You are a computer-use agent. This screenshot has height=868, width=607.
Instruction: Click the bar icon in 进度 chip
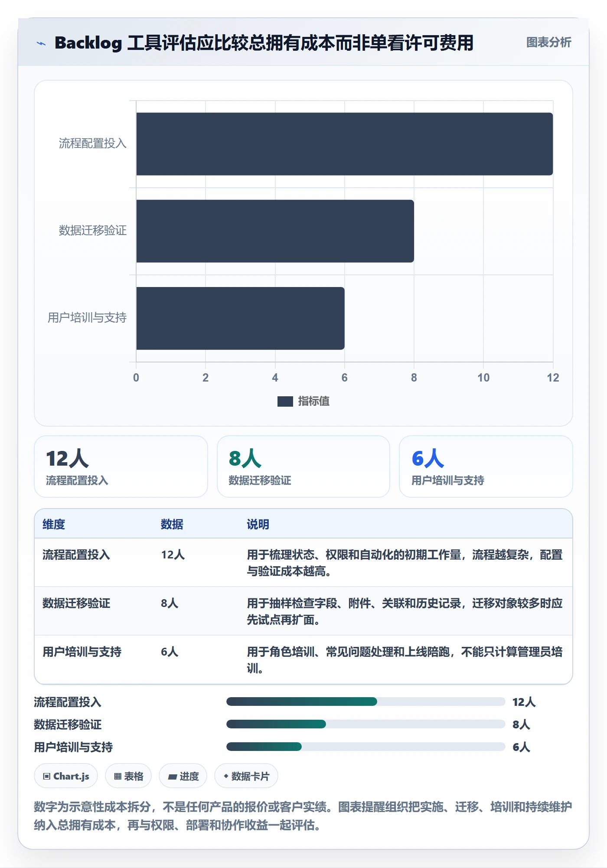pyautogui.click(x=173, y=777)
